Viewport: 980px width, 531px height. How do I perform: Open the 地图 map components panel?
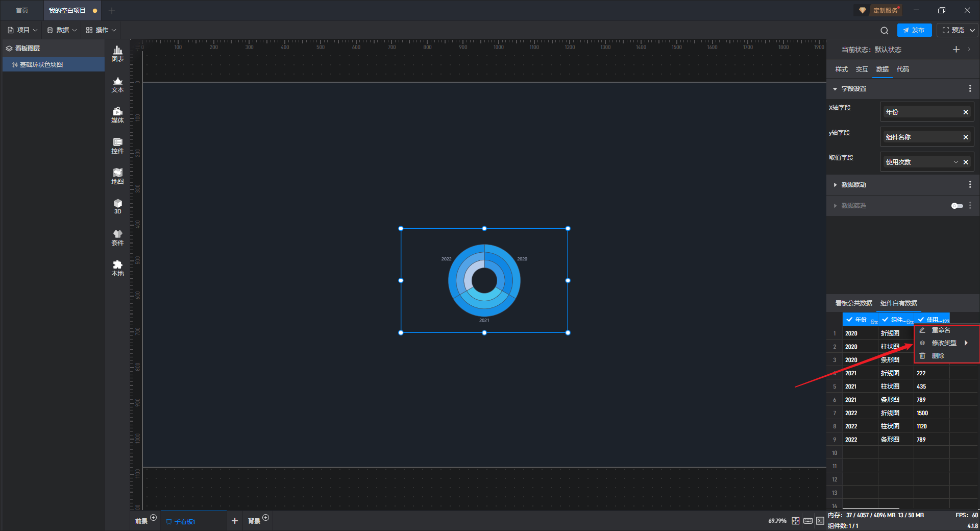point(117,176)
